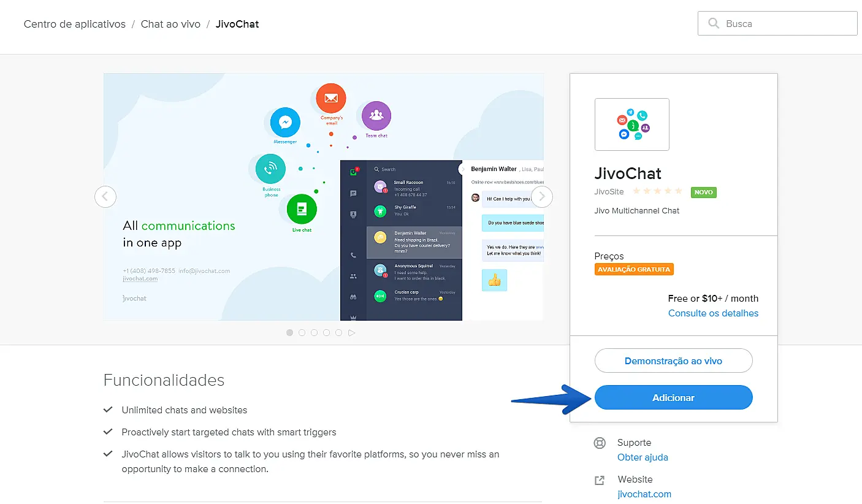Click the Adicionar button
The height and width of the screenshot is (504, 862).
[x=673, y=397]
